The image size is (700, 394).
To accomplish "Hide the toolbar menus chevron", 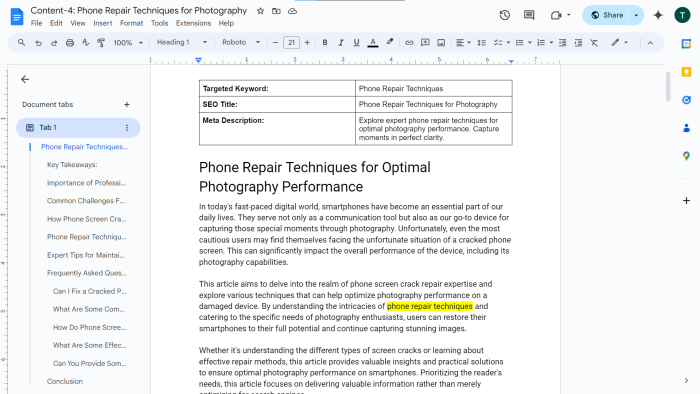I will pyautogui.click(x=650, y=42).
